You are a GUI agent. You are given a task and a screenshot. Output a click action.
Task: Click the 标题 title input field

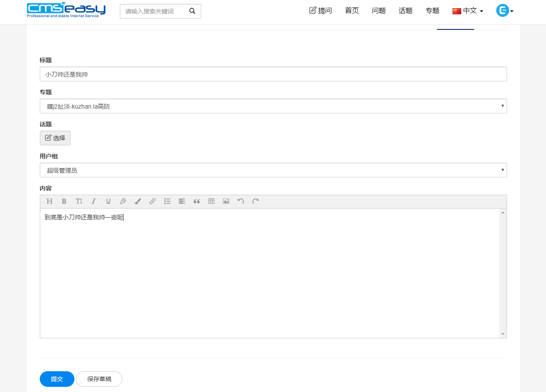pos(273,74)
